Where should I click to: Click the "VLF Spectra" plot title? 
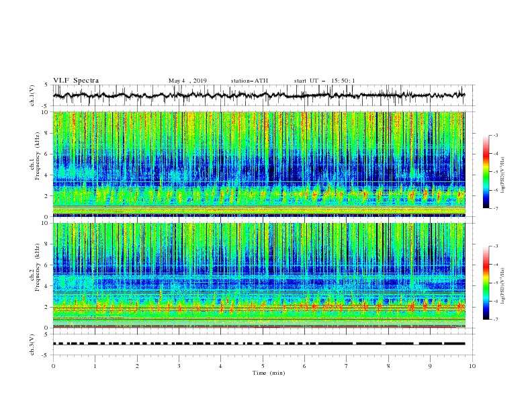click(x=76, y=81)
